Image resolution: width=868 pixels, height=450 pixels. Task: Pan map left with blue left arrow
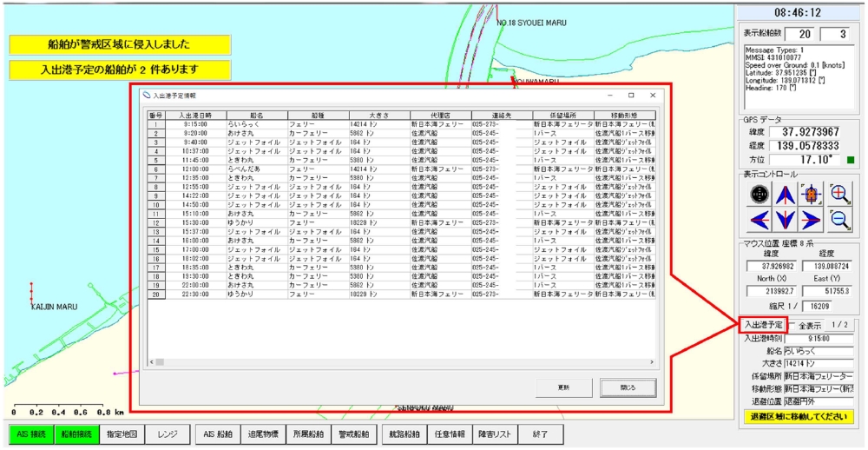(x=760, y=220)
